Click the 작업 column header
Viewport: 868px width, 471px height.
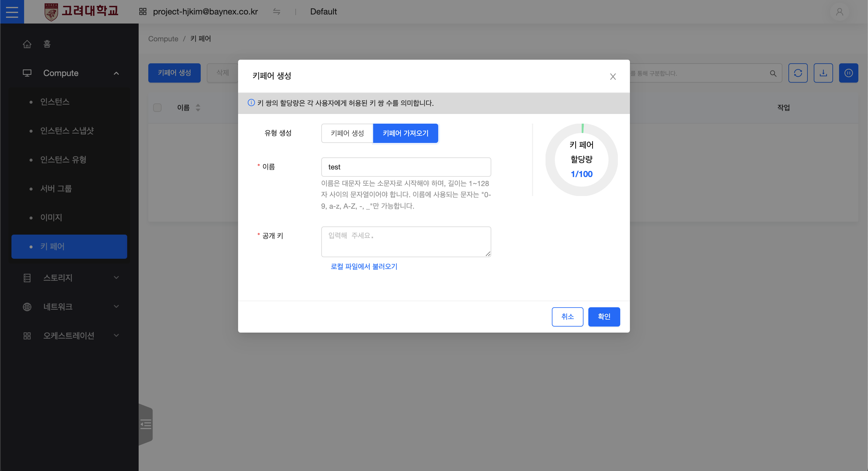pos(783,108)
